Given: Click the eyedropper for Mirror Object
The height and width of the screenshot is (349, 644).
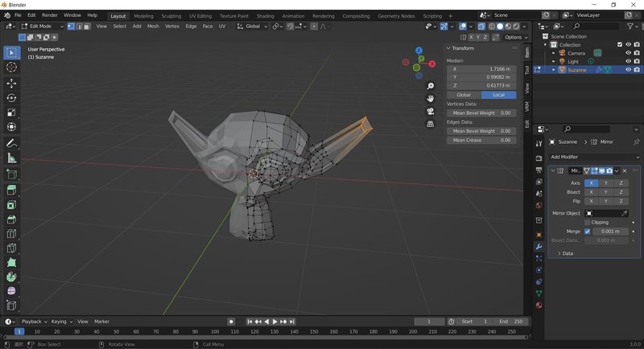Looking at the screenshot, I should coord(625,213).
